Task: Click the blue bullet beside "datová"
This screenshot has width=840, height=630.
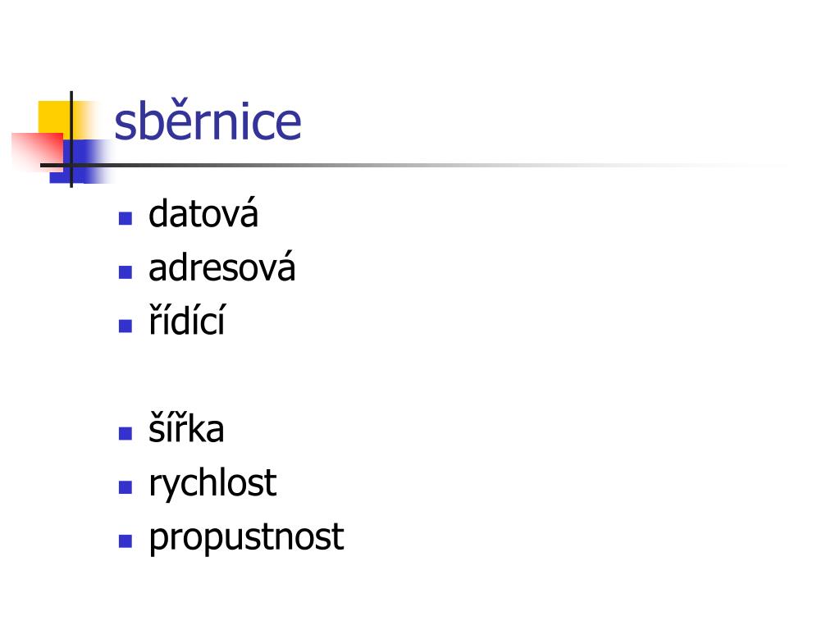Action: 126,218
